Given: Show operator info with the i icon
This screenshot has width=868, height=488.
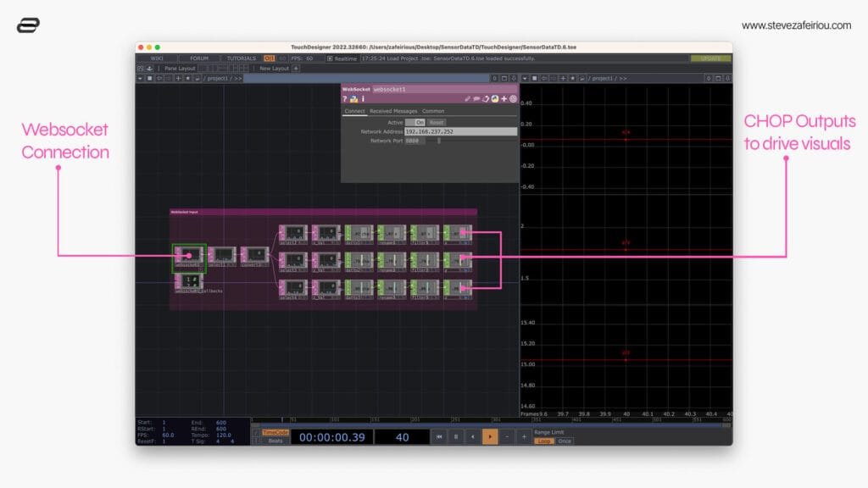Looking at the screenshot, I should point(363,99).
